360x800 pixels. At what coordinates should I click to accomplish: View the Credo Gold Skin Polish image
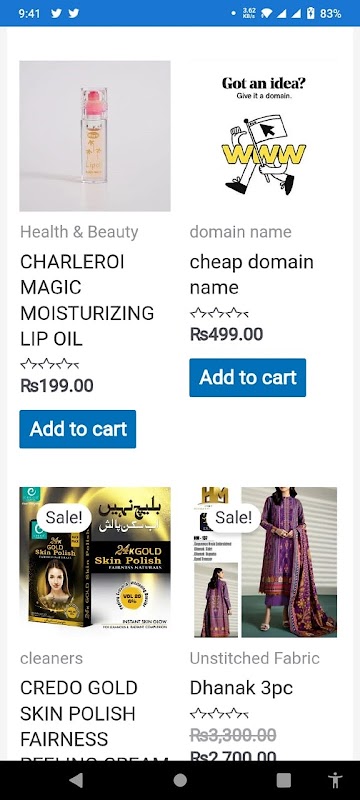(95, 562)
